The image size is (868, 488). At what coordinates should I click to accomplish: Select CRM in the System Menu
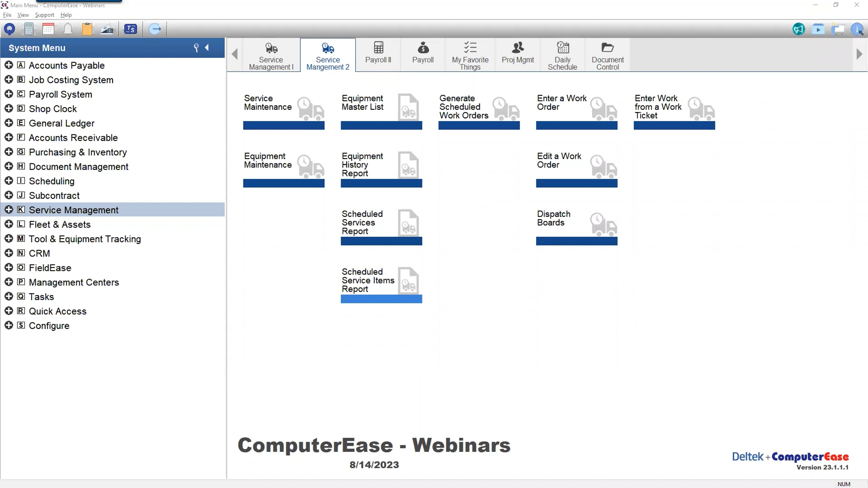112,253
